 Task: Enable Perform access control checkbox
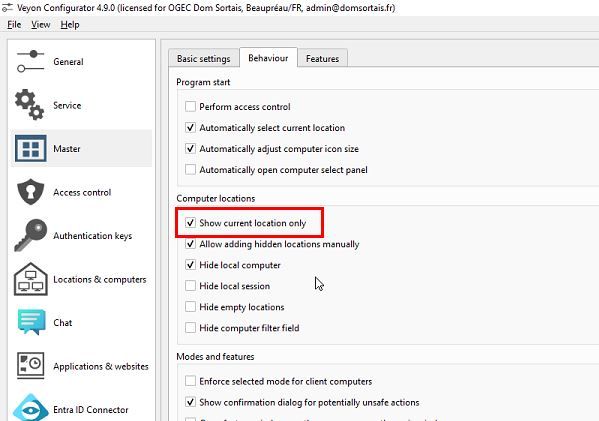190,106
